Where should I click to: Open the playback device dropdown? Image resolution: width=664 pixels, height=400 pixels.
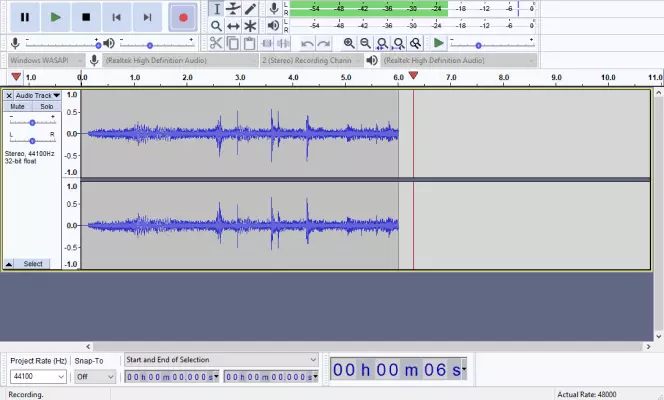(459, 61)
